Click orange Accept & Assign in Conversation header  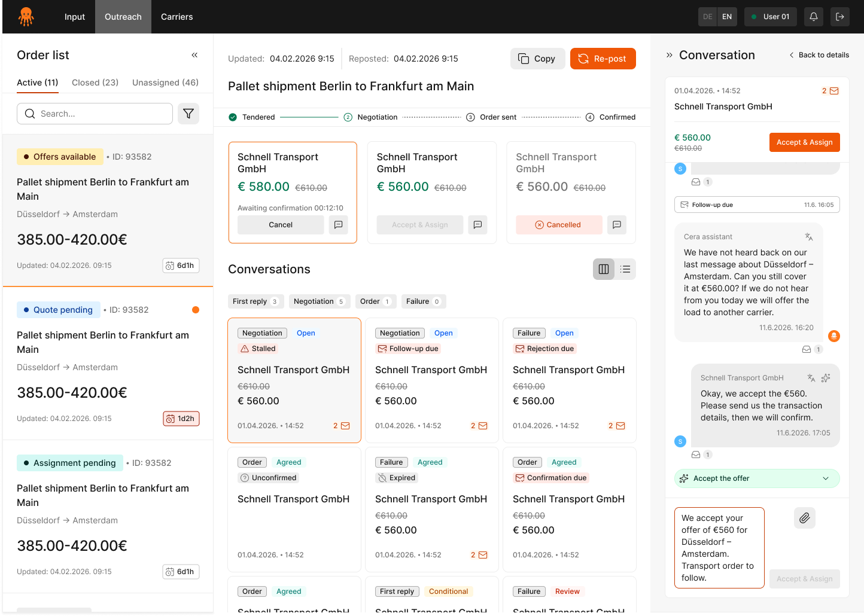click(805, 142)
